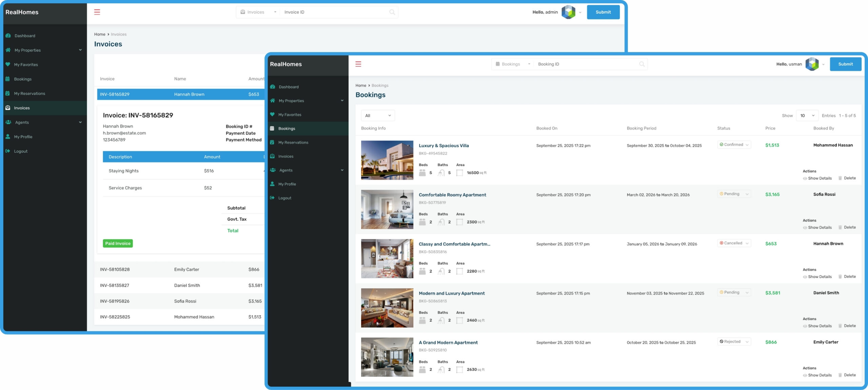Click Home breadcrumb in the Invoices window
This screenshot has height=390, width=868.
coord(100,34)
